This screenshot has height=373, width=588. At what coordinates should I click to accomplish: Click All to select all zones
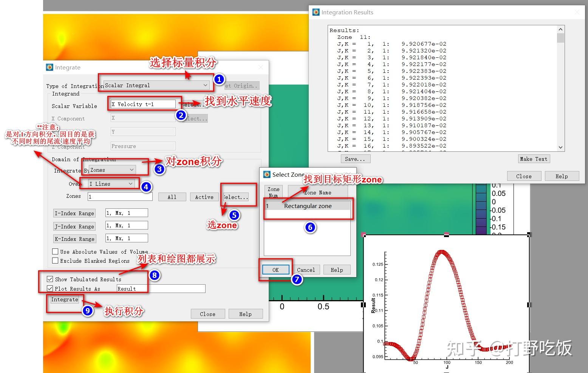coord(172,197)
